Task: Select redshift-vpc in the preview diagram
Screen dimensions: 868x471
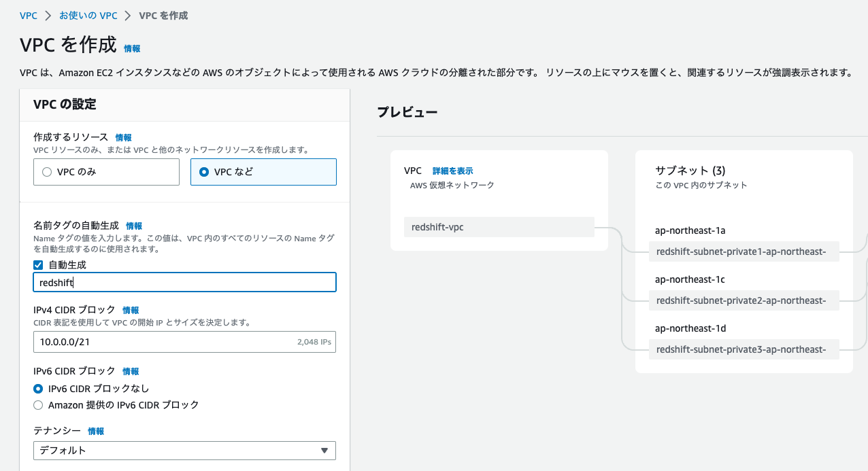Action: (499, 226)
